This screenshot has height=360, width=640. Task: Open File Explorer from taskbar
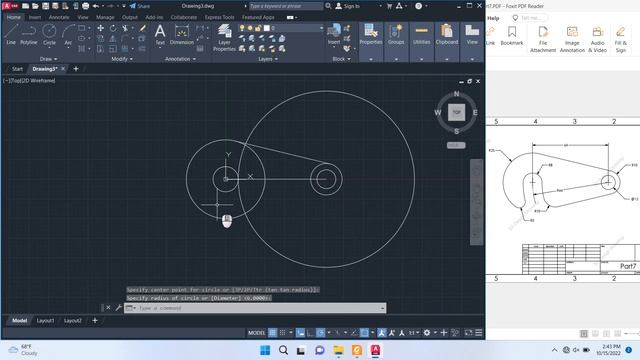tap(338, 350)
